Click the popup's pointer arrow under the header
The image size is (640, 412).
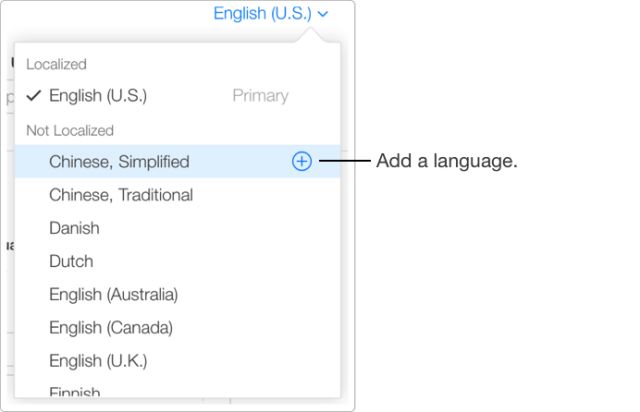pyautogui.click(x=311, y=35)
